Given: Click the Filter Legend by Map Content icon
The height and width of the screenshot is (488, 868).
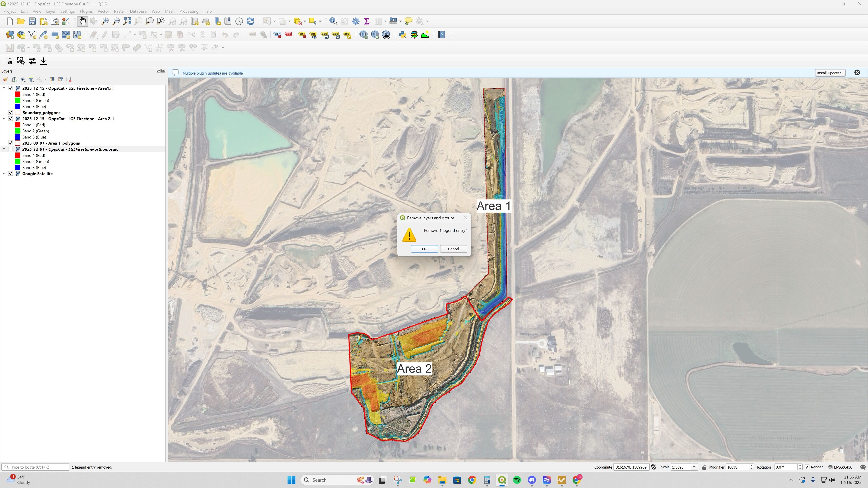Looking at the screenshot, I should coord(31,80).
